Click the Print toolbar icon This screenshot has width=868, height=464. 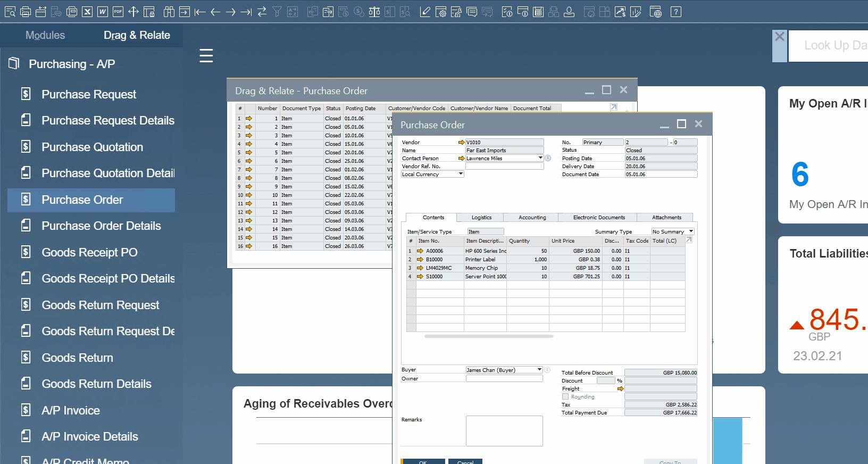[x=25, y=12]
